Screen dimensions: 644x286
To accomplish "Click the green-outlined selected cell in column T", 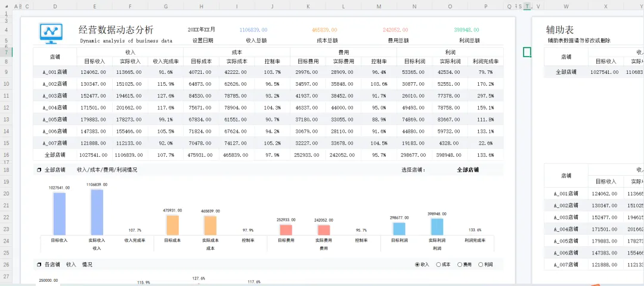I will [x=527, y=52].
